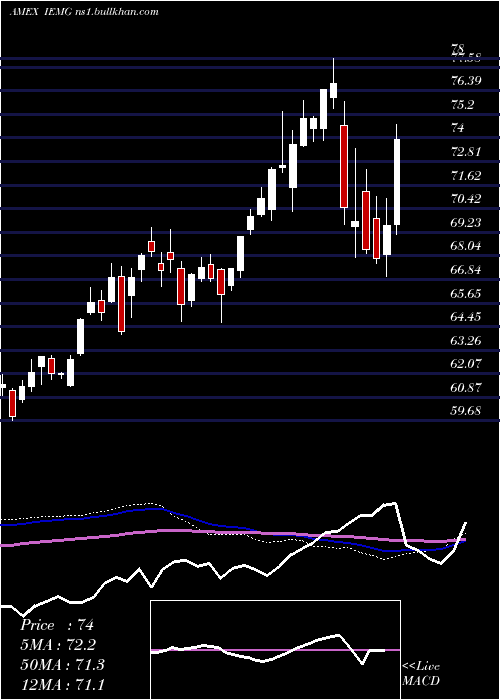Click the large red candle after the peak
Image resolution: width=500 pixels, height=700 pixels.
coord(344,166)
